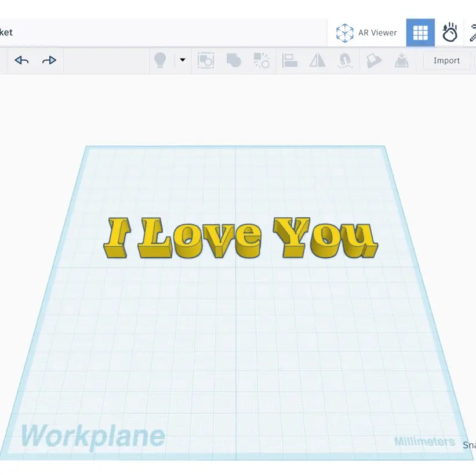This screenshot has height=475, width=476.
Task: Select the yellow I Love You text shape
Action: pos(241,237)
